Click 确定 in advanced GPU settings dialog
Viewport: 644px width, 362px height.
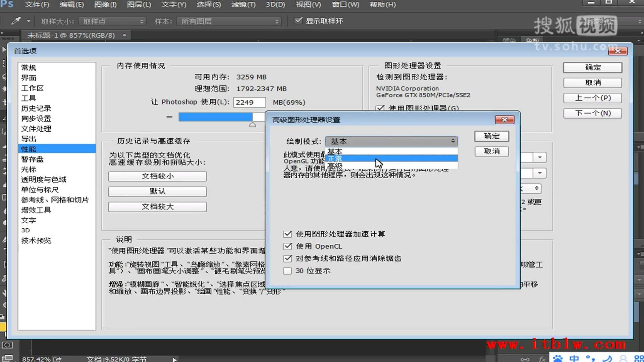(x=492, y=136)
